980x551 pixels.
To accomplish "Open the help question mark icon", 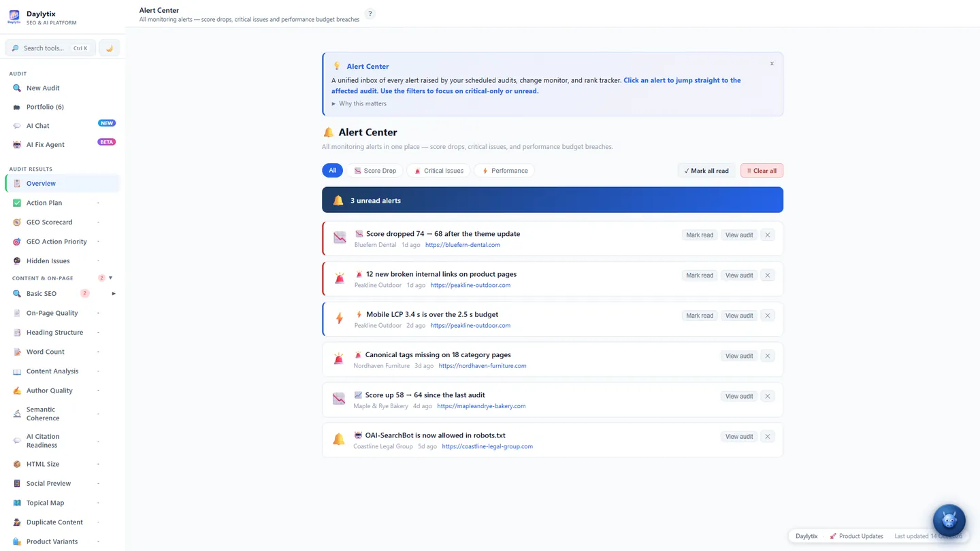I will [x=370, y=14].
